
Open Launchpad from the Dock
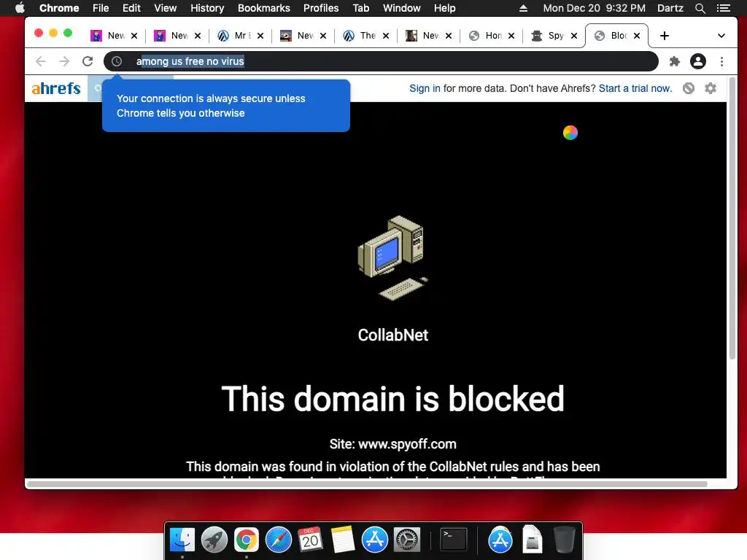(x=214, y=540)
